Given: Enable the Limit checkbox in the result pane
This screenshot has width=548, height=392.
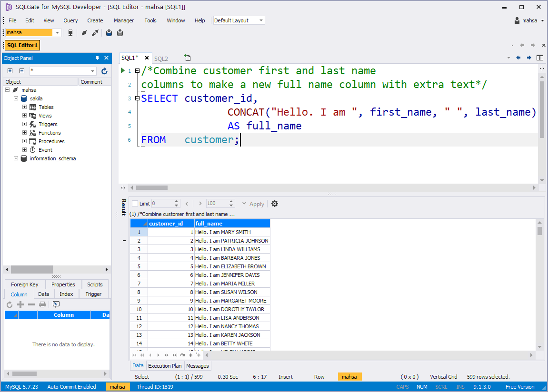Looking at the screenshot, I should (135, 204).
